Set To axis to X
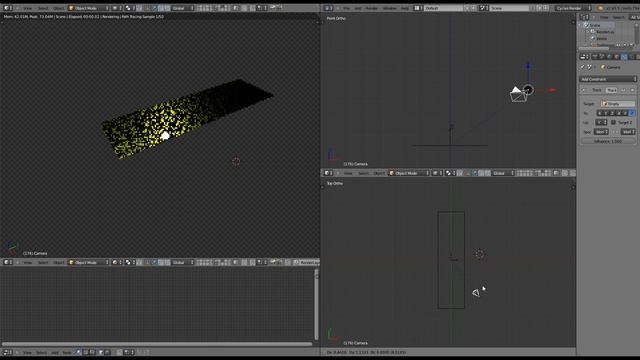Viewport: 640px width, 360px height. (x=600, y=113)
